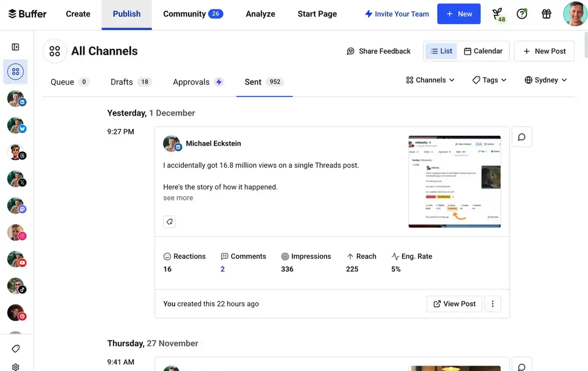The height and width of the screenshot is (371, 588).
Task: Open the sidebar settings gear
Action: [x=16, y=367]
